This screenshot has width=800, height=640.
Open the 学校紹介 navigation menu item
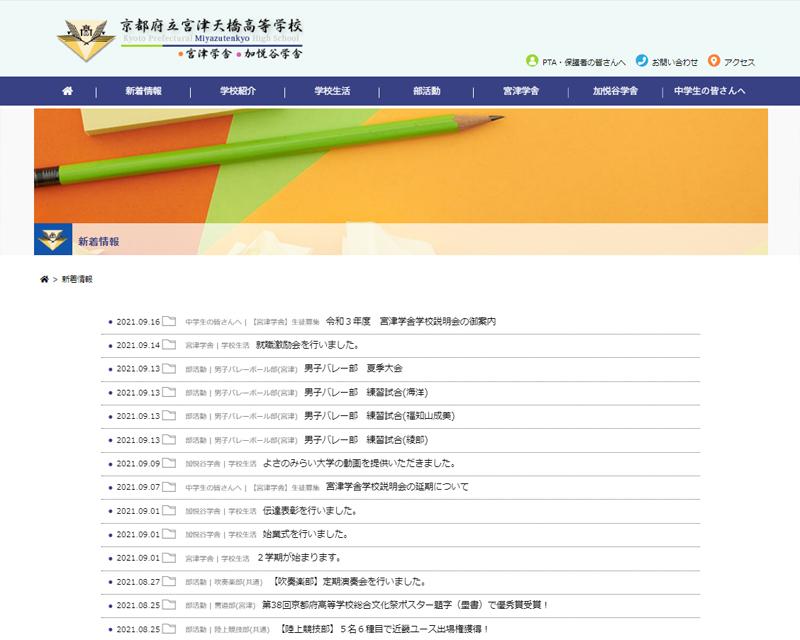tap(238, 91)
